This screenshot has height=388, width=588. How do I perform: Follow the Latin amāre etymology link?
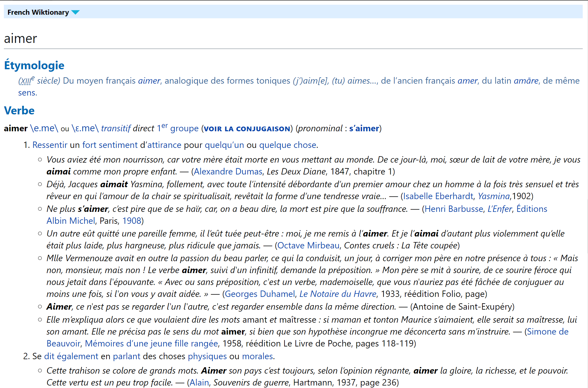pyautogui.click(x=526, y=81)
